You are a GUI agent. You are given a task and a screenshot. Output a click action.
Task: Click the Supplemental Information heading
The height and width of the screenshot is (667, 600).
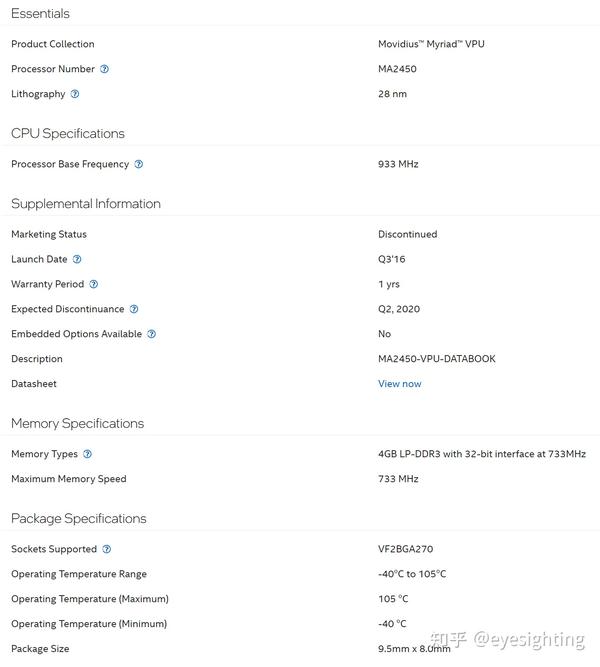pyautogui.click(x=86, y=204)
